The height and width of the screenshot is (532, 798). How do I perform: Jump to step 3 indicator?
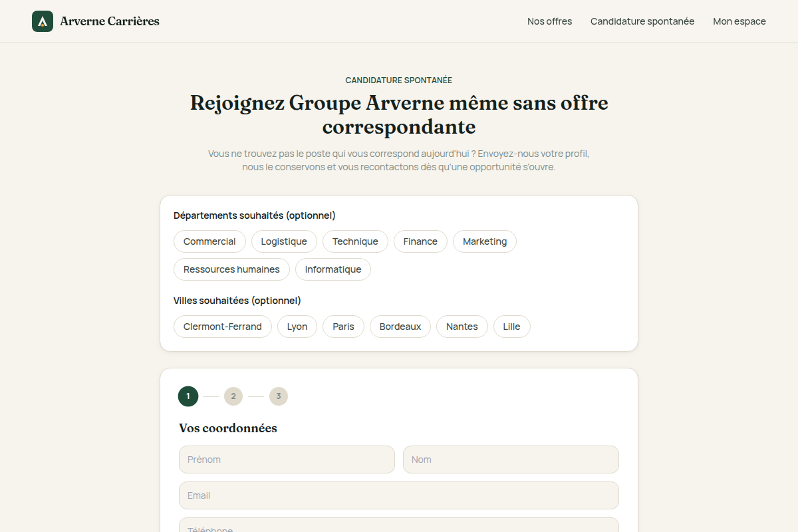point(279,396)
